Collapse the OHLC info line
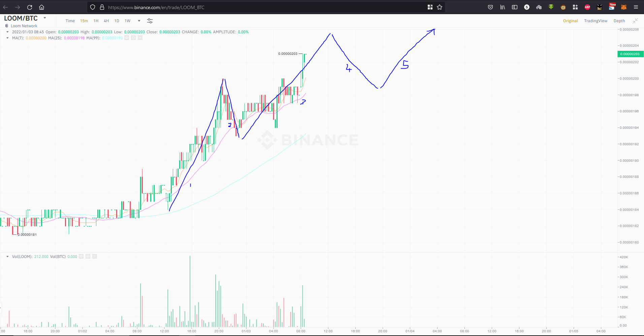The image size is (644, 336). click(x=7, y=32)
